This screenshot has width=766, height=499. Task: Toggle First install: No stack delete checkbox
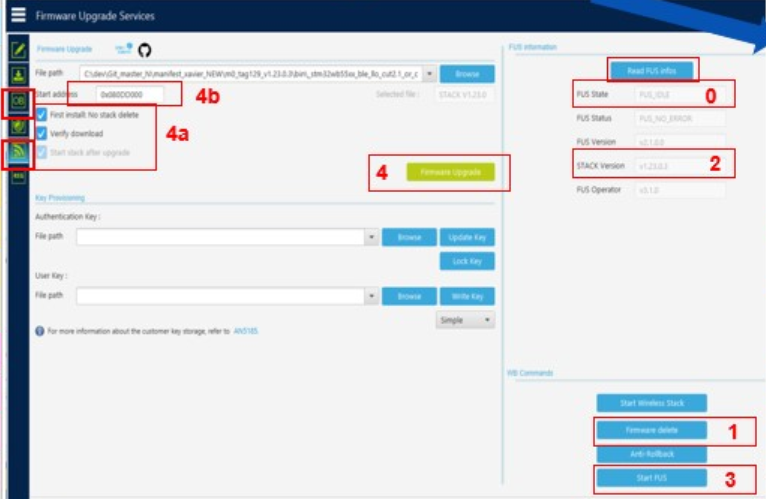42,115
